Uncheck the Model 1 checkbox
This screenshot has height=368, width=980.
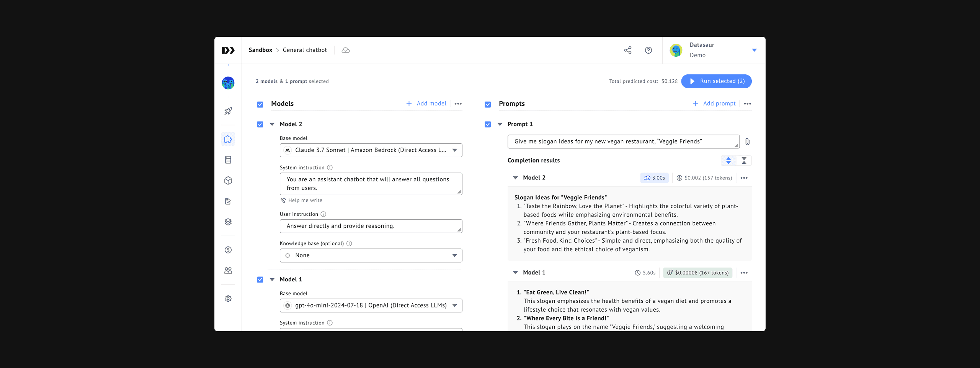pos(260,279)
